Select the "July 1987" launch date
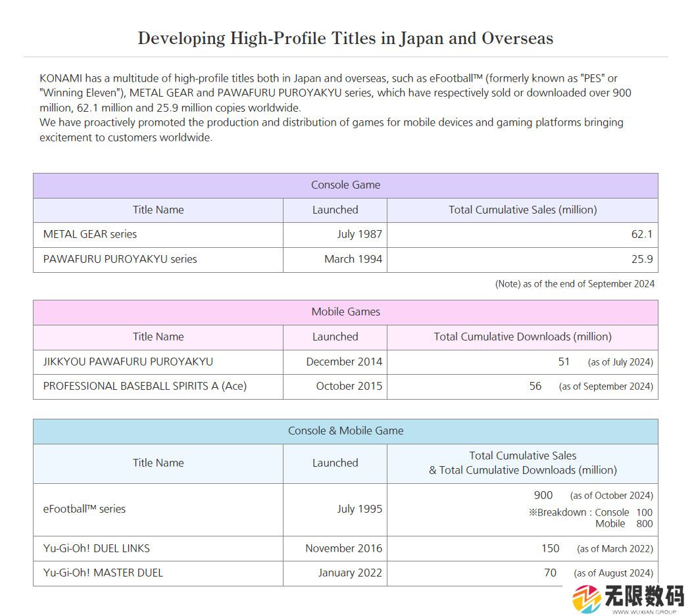The width and height of the screenshot is (694, 616). (359, 234)
